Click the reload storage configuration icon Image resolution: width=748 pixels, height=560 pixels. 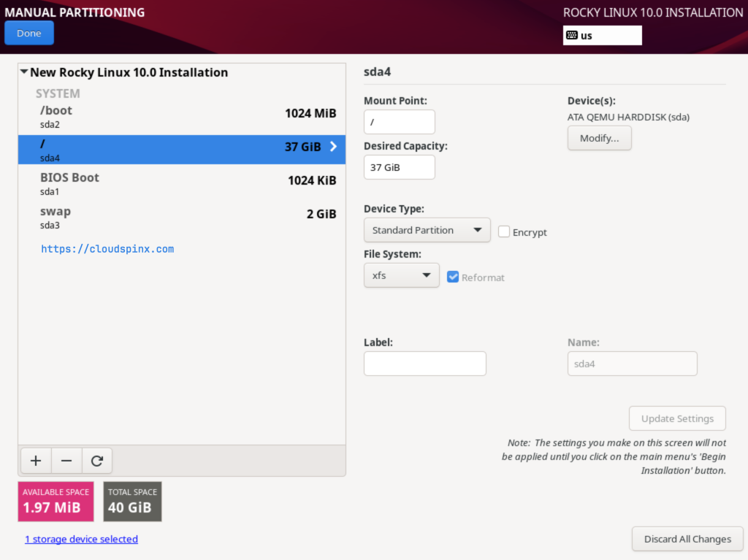coord(97,461)
